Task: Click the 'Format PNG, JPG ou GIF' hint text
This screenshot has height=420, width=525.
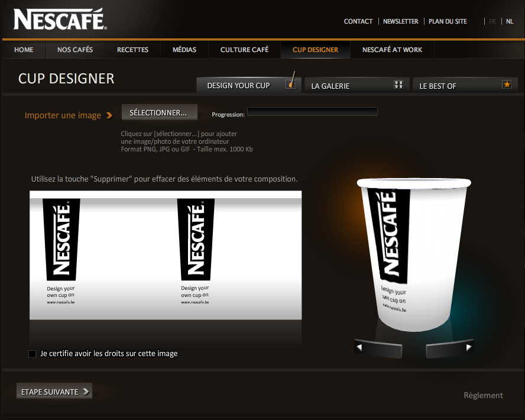Action: pyautogui.click(x=187, y=150)
